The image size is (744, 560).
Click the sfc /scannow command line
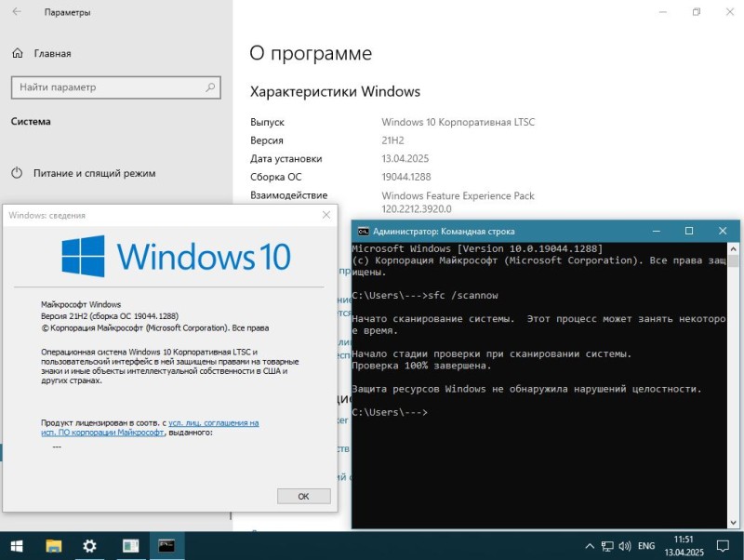click(x=425, y=295)
